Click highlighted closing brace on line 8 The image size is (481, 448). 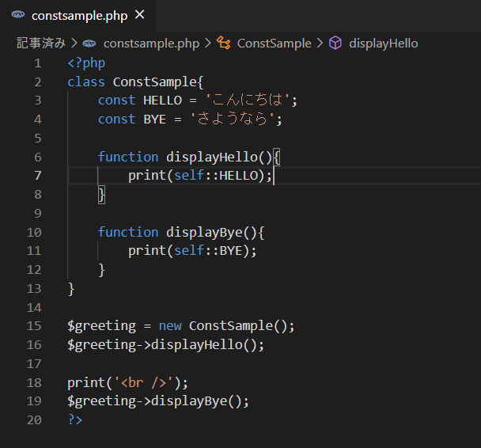tap(101, 195)
